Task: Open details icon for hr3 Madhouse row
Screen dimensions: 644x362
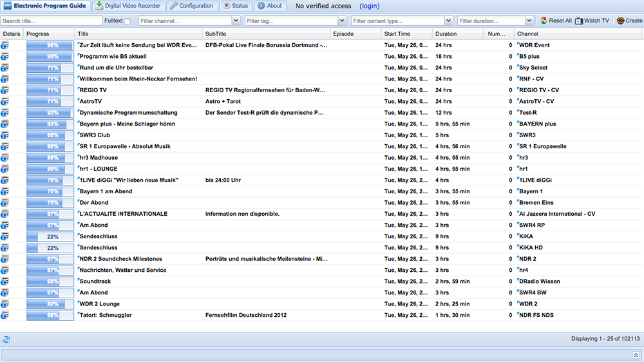Action: click(5, 158)
